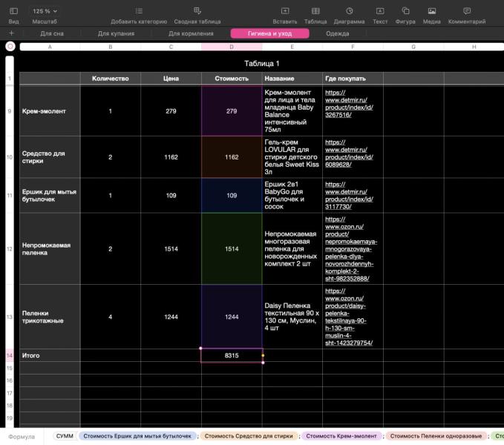Select row 9 header

click(x=10, y=111)
